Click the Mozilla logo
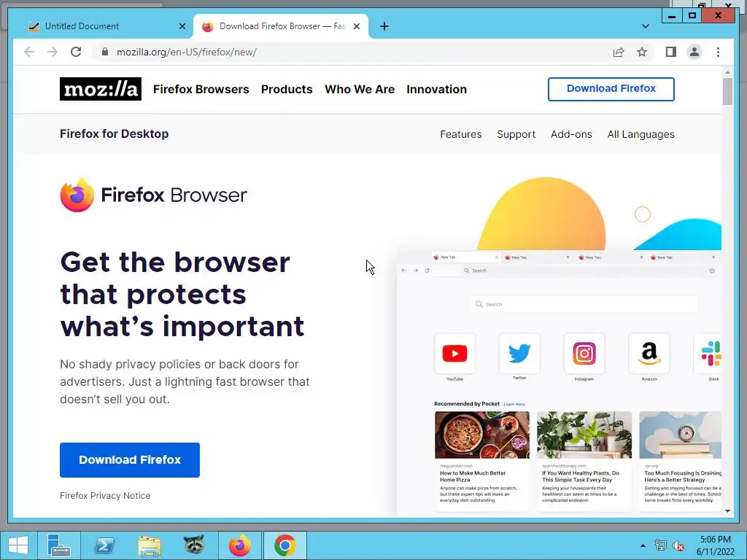747x560 pixels. click(101, 89)
